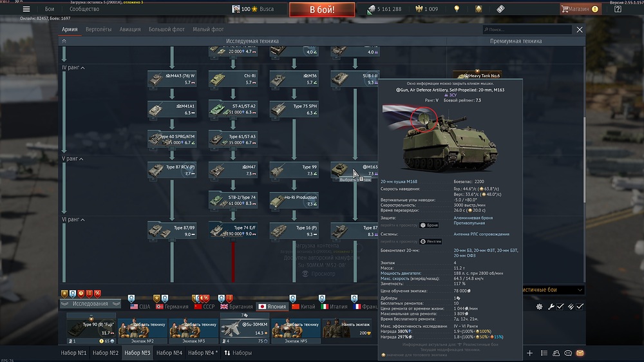Select the Type 60 SPRG/ATM vehicle
Viewport: 644px width, 362px height.
tap(172, 139)
